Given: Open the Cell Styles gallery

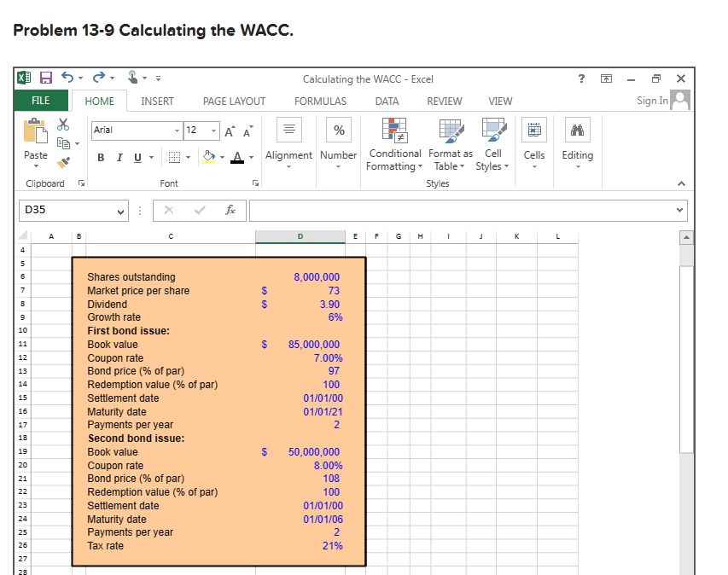Looking at the screenshot, I should click(x=492, y=145).
